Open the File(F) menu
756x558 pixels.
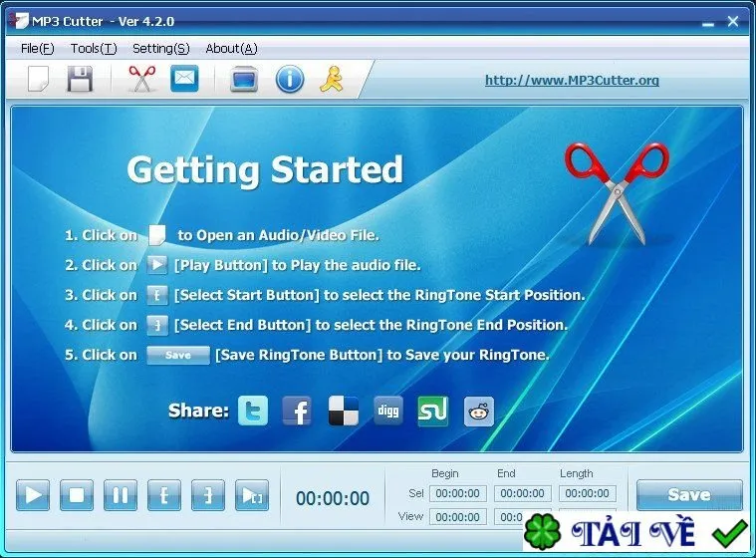(37, 49)
